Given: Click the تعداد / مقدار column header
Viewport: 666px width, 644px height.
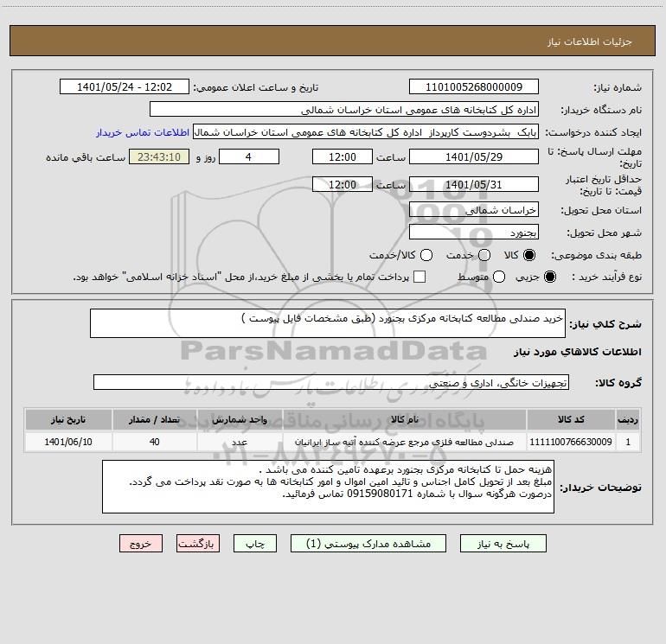Looking at the screenshot, I should click(154, 419).
